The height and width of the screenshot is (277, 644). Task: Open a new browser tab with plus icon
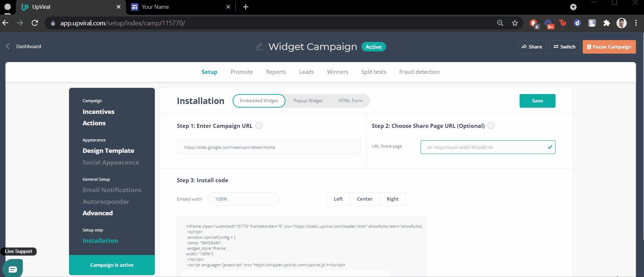(245, 7)
